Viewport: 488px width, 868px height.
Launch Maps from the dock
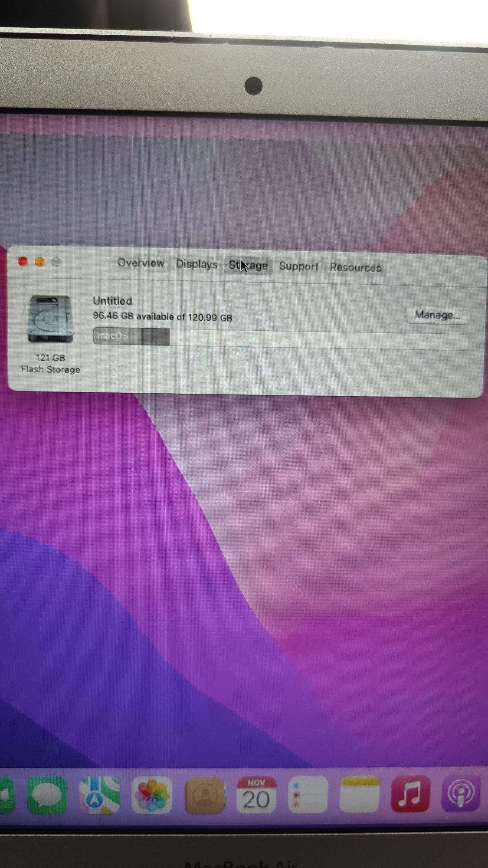(99, 795)
